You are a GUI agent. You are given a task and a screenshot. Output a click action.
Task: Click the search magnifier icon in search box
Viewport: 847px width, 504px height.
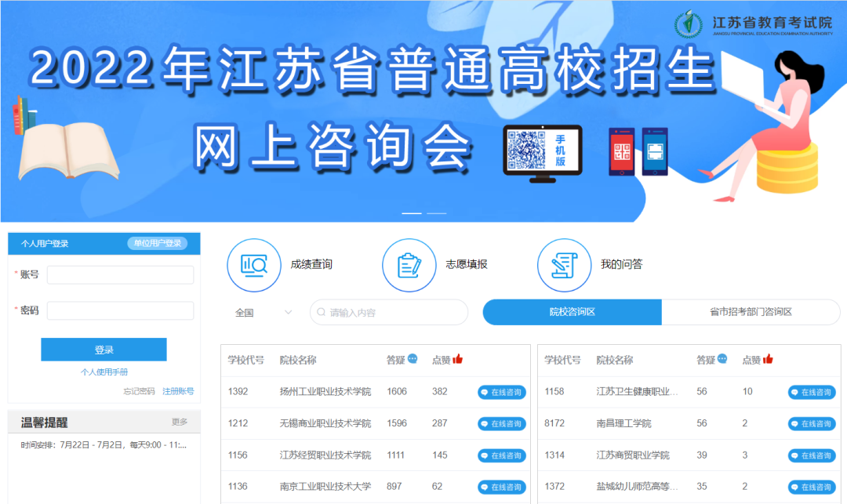321,312
